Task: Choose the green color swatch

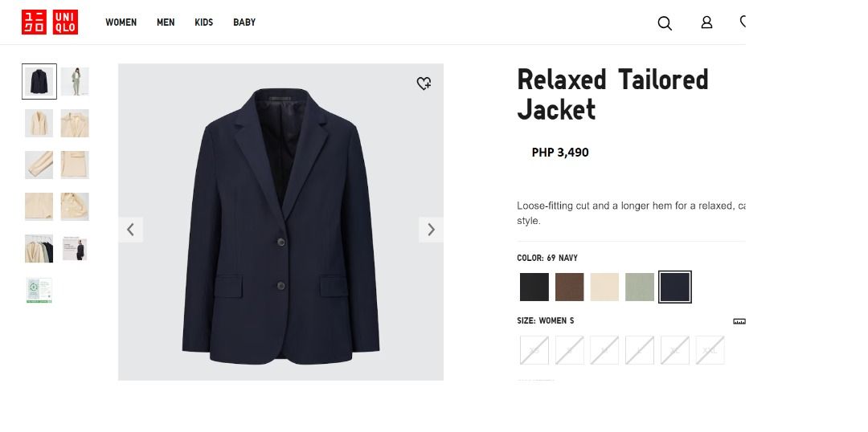Action: 640,287
